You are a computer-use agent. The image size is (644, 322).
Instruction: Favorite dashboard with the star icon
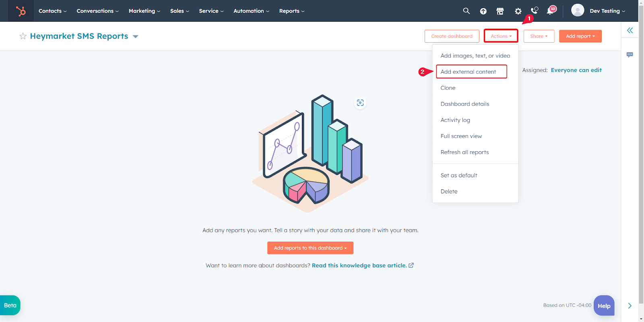(x=23, y=36)
